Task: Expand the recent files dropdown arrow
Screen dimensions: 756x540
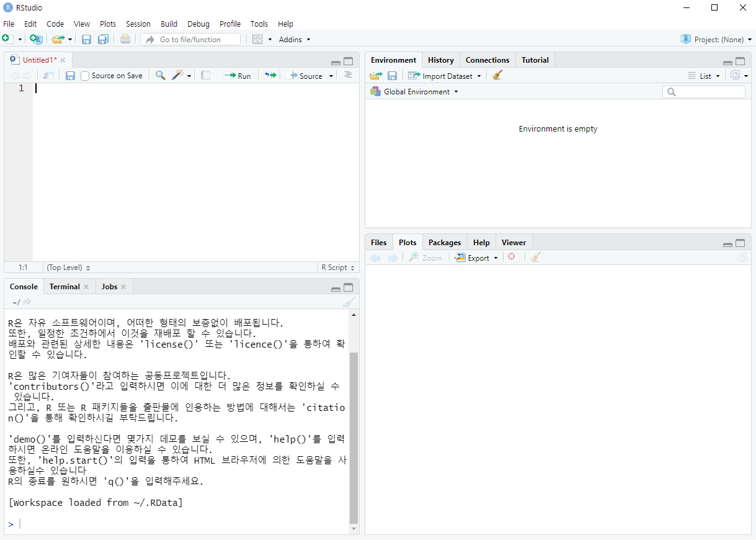Action: click(70, 40)
